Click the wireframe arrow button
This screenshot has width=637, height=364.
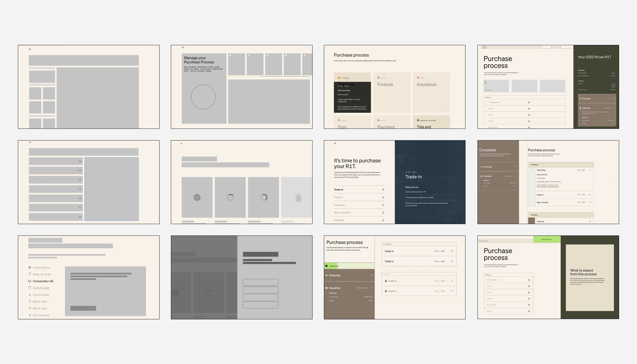click(83, 308)
